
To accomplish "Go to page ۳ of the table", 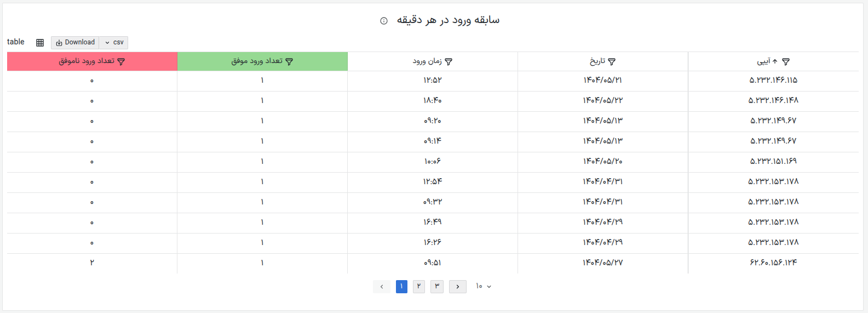I will [x=437, y=287].
